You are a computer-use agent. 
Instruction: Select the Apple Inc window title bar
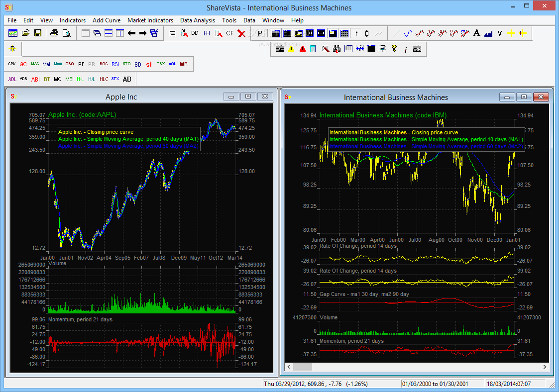pos(121,97)
